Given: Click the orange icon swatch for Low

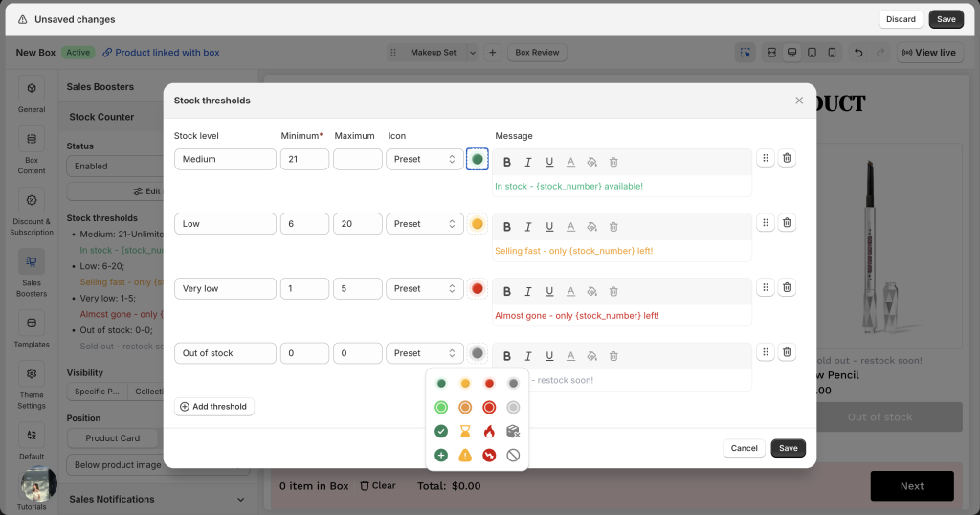Looking at the screenshot, I should (478, 224).
